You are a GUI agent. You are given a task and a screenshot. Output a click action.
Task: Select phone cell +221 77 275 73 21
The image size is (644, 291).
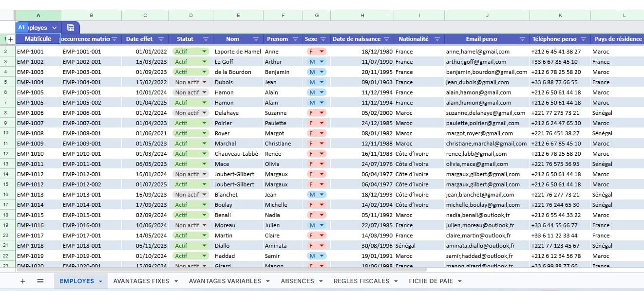click(x=560, y=113)
